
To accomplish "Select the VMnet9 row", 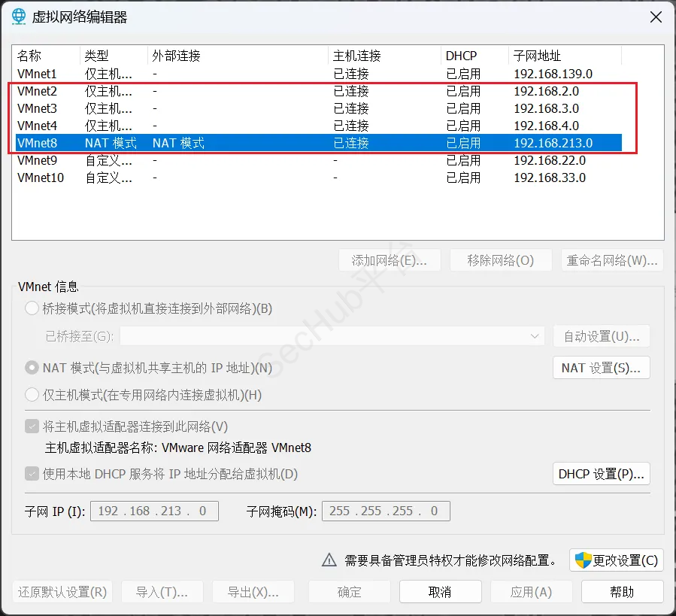I will point(319,160).
